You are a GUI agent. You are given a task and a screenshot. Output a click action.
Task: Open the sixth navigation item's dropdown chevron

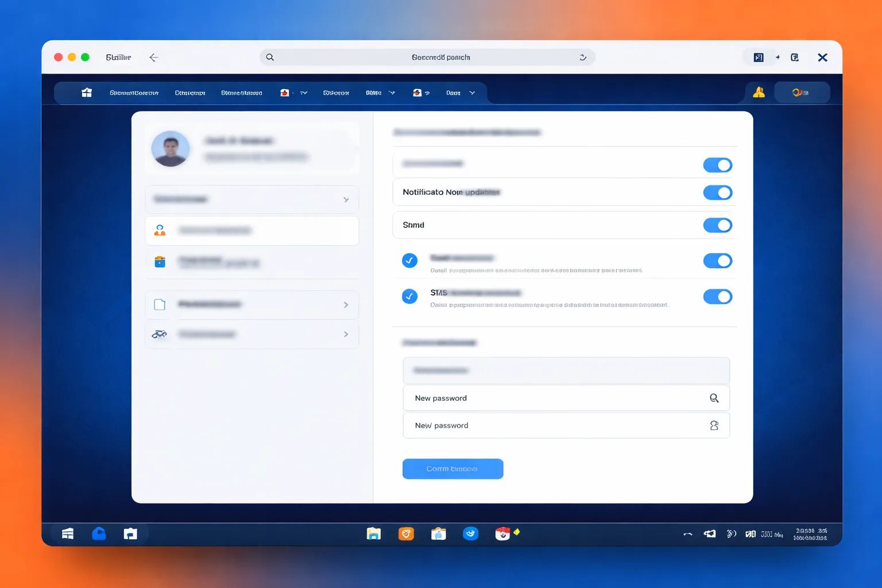(x=392, y=93)
